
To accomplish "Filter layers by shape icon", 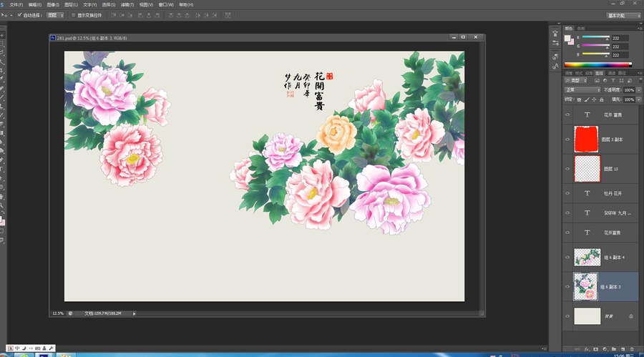I will (621, 81).
